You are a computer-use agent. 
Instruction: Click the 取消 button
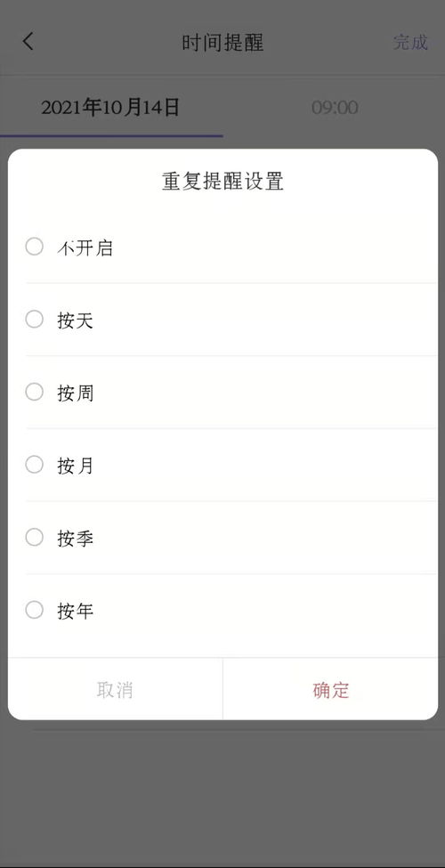[x=115, y=689]
